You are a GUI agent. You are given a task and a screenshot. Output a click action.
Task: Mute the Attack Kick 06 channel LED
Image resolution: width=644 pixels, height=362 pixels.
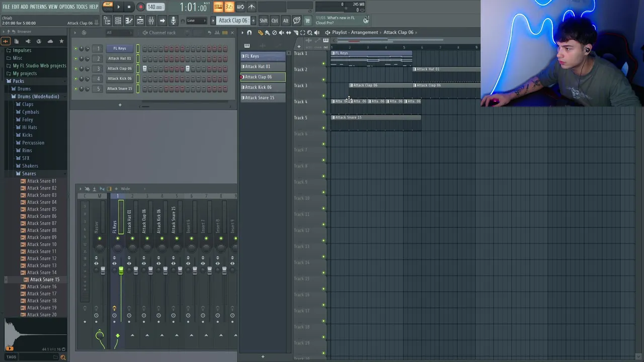coord(75,78)
